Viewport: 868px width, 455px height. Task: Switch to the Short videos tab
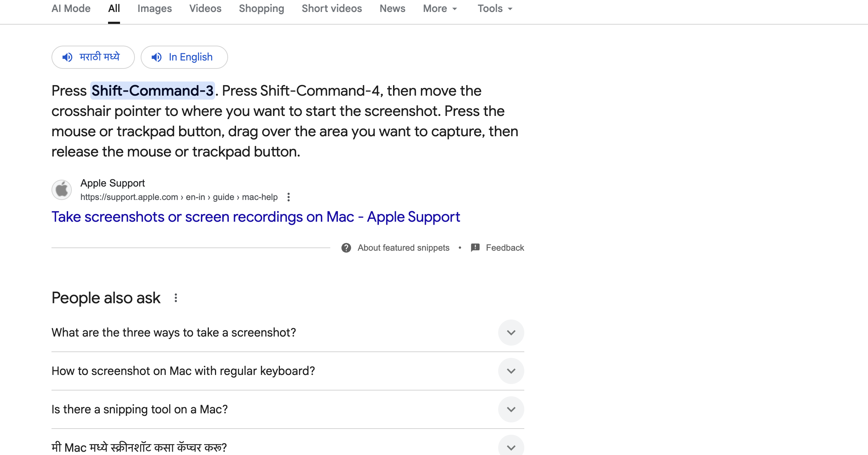pos(331,9)
